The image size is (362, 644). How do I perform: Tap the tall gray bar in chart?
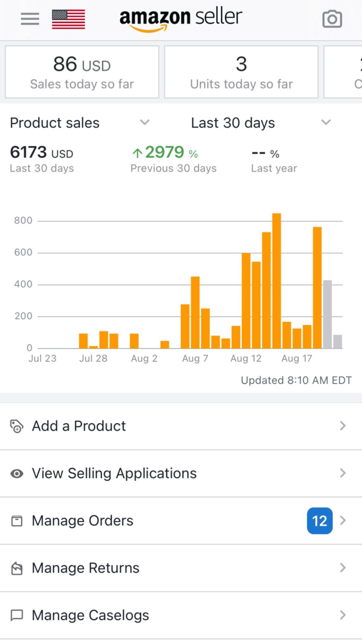[x=327, y=314]
